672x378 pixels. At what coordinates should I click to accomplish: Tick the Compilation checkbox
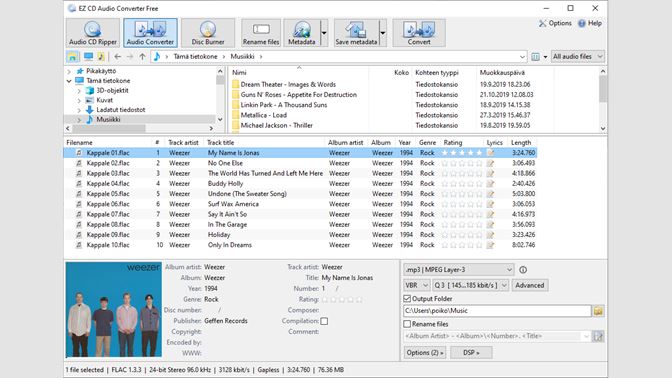tap(324, 321)
